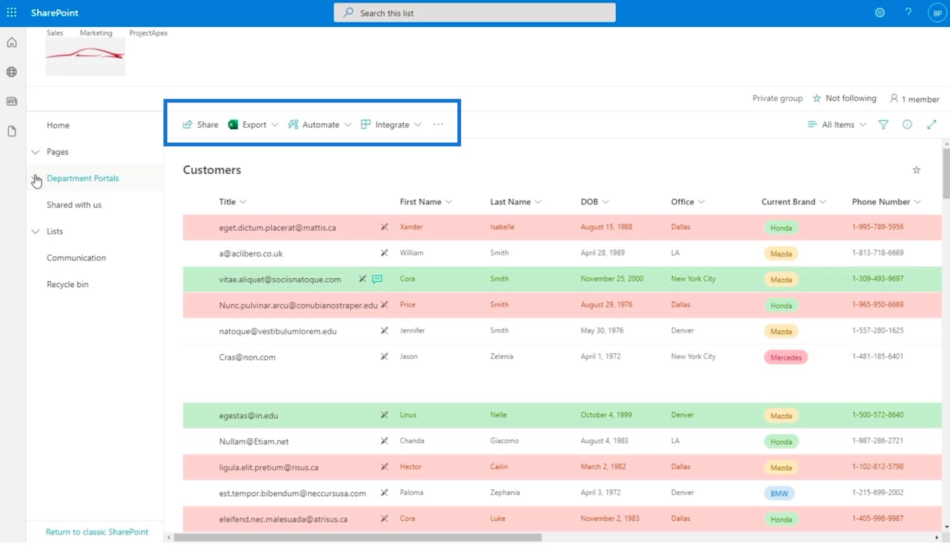
Task: Click Return to classic SharePoint link
Action: pos(97,532)
